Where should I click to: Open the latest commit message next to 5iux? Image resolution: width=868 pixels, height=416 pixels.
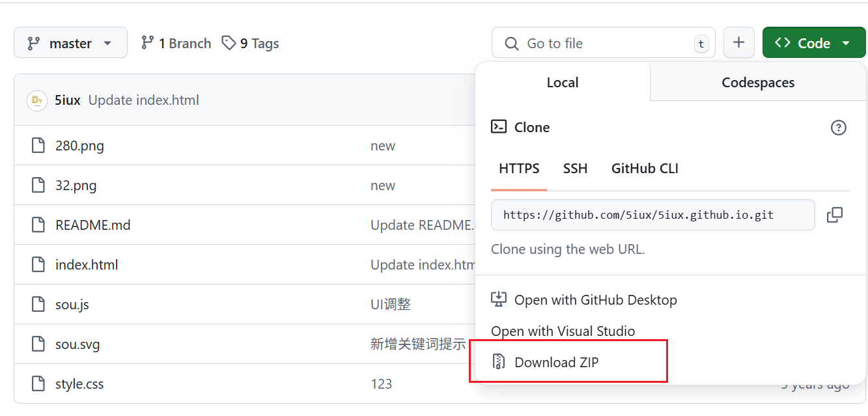pos(144,100)
